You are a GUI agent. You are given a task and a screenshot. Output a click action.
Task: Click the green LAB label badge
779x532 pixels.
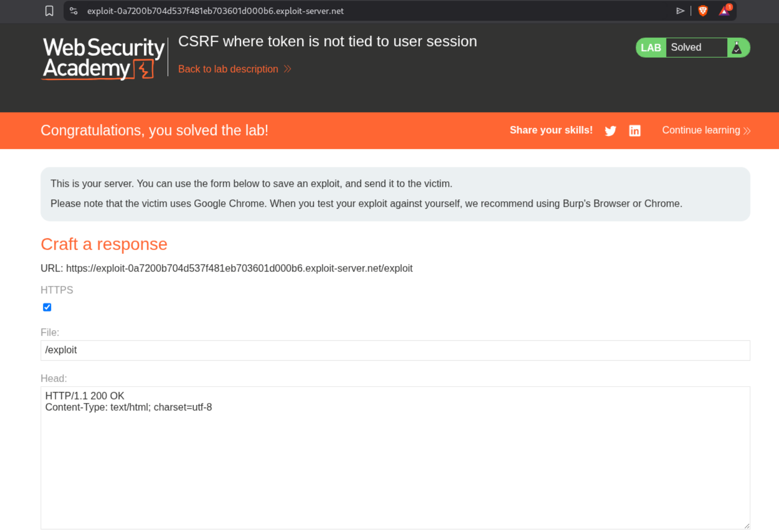pos(651,48)
